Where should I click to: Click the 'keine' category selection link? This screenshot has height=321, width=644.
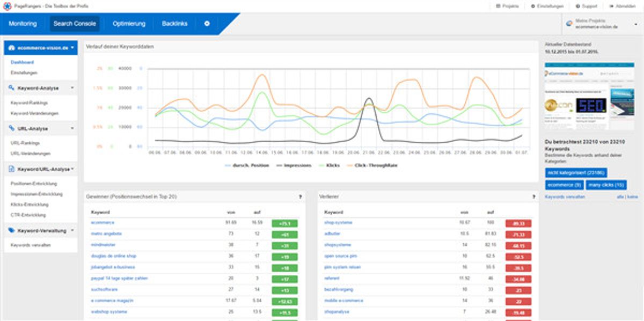[x=633, y=197]
